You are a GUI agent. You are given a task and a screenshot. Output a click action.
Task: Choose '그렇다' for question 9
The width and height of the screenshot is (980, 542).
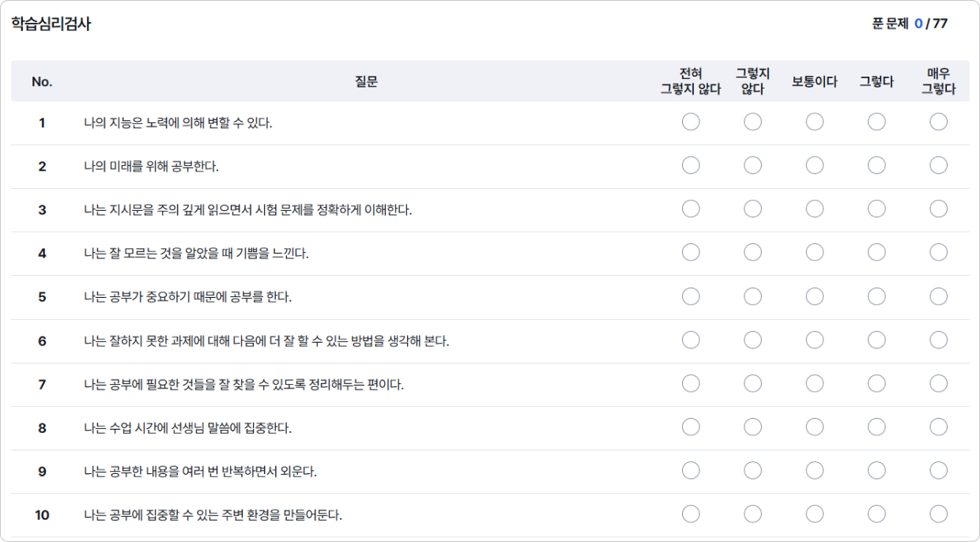pos(876,470)
